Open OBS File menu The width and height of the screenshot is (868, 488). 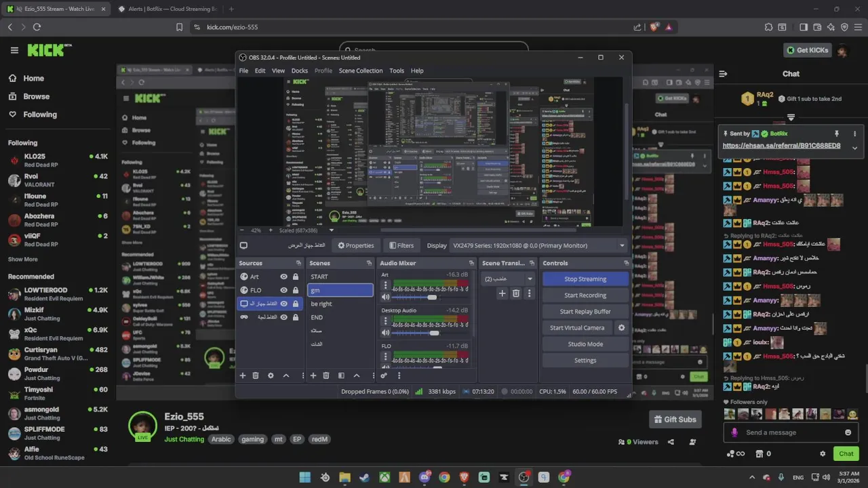(x=243, y=70)
